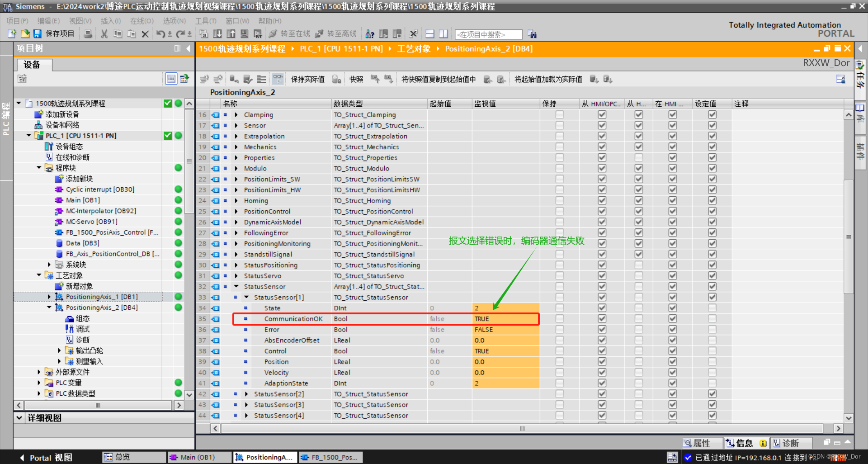Expand the 详细视图 detail view panel

[19, 418]
